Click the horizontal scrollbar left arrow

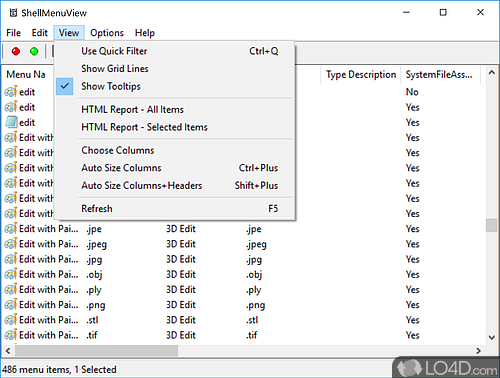coord(8,351)
